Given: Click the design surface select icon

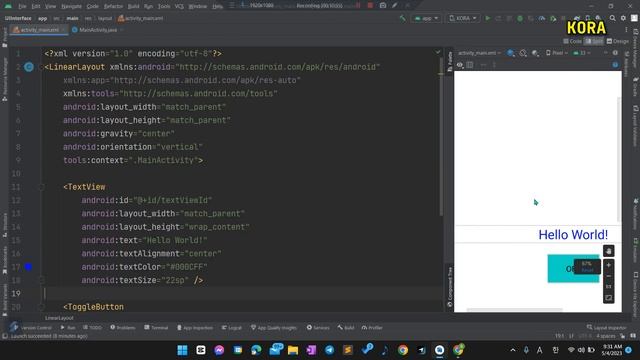Looking at the screenshot, I should click(x=511, y=53).
